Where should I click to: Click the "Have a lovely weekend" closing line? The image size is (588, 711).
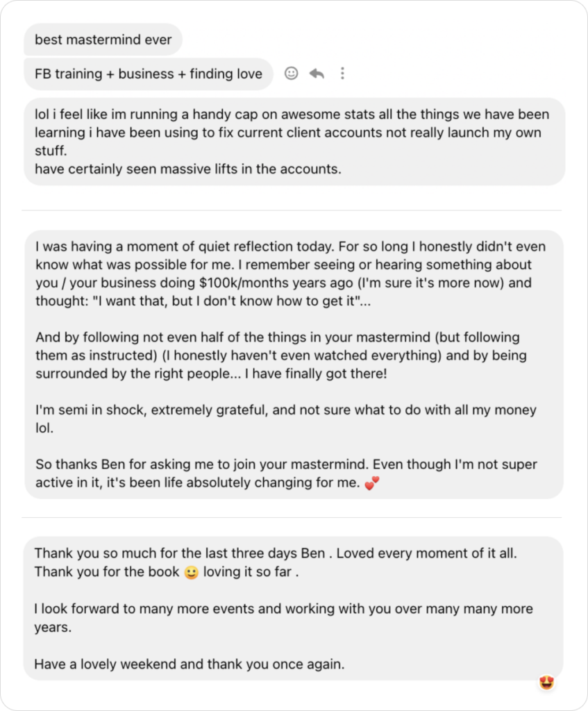[x=189, y=664]
